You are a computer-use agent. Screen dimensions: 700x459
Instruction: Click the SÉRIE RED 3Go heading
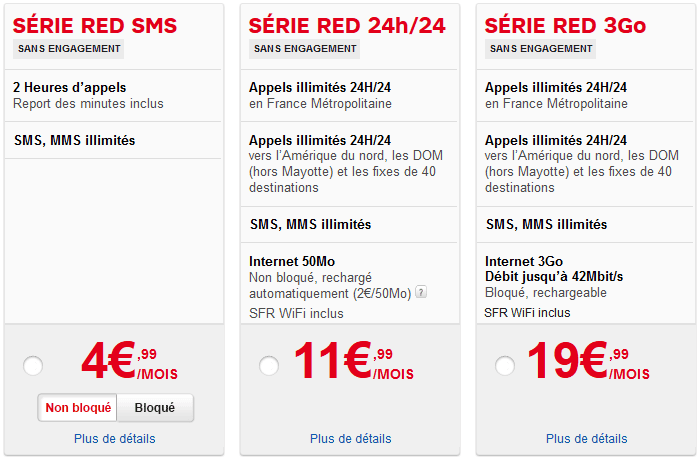pos(565,25)
